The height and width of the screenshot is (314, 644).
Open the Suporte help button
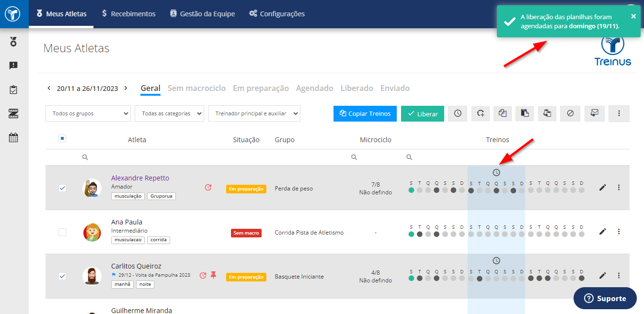605,298
